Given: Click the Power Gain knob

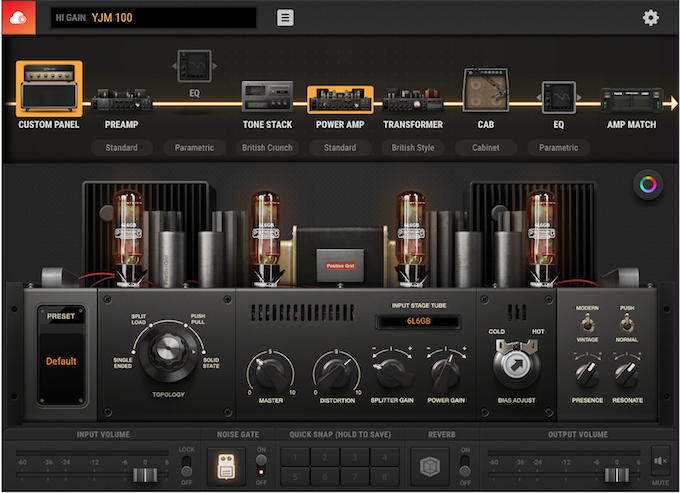Looking at the screenshot, I should (x=446, y=373).
